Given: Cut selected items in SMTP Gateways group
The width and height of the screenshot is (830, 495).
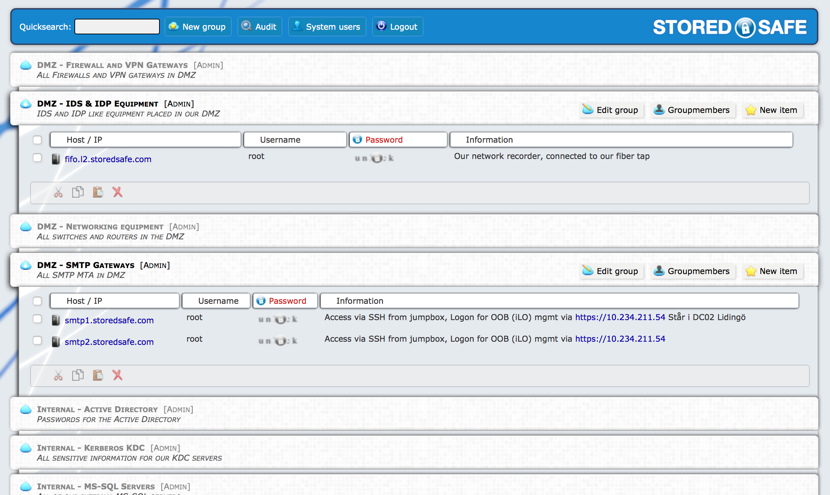Looking at the screenshot, I should (58, 375).
